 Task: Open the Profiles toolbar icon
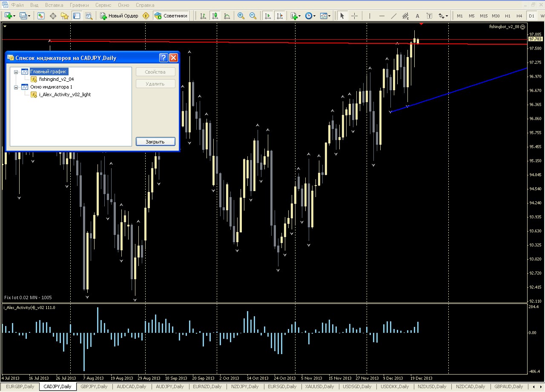tap(23, 16)
